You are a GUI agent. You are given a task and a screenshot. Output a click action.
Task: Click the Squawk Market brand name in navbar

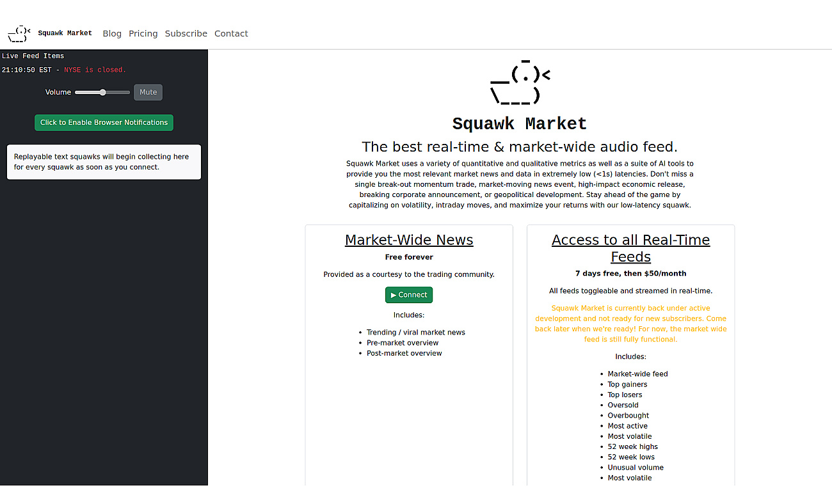65,33
